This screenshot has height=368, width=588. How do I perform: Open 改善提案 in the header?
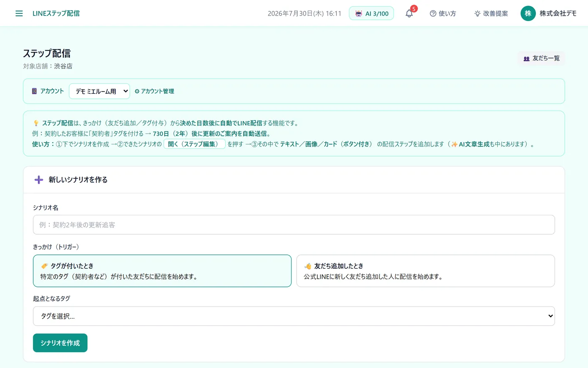click(x=491, y=13)
